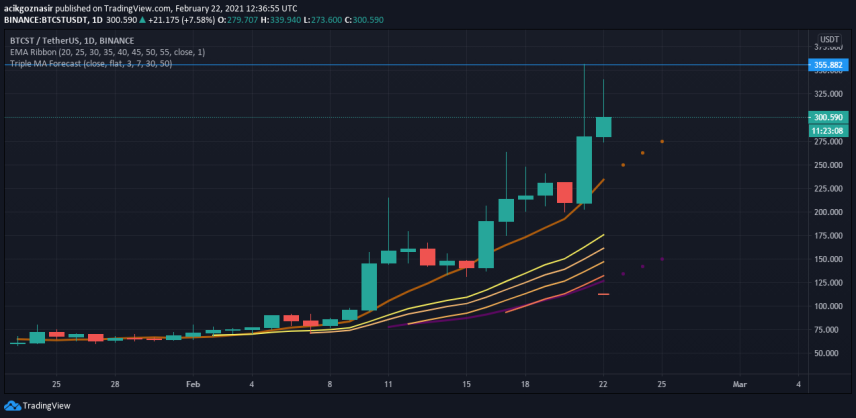Click the Mar date label on time axis

[x=739, y=384]
